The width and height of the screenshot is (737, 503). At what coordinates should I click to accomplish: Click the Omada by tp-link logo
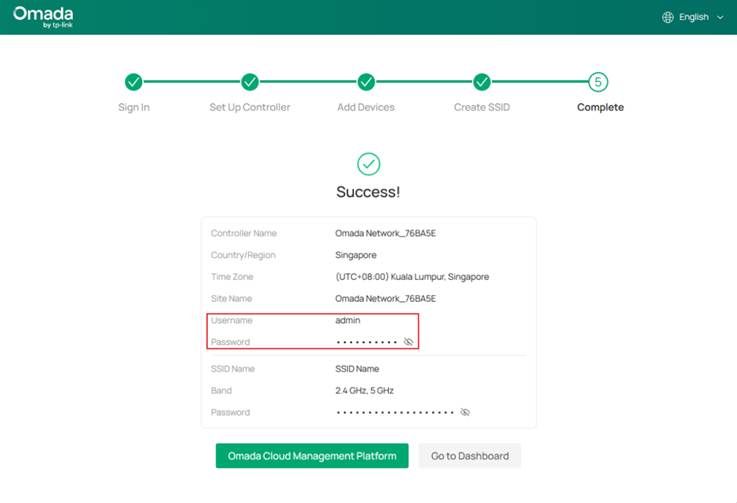[x=42, y=17]
